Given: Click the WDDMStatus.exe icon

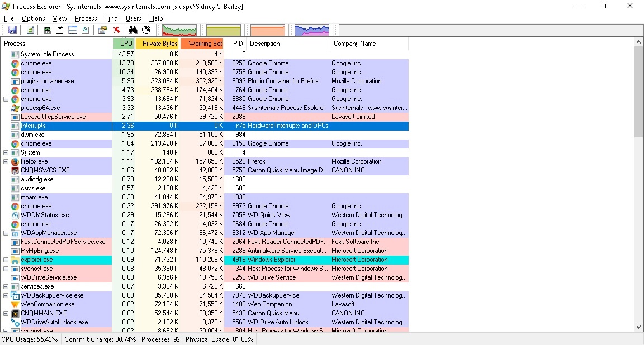Looking at the screenshot, I should [15, 215].
